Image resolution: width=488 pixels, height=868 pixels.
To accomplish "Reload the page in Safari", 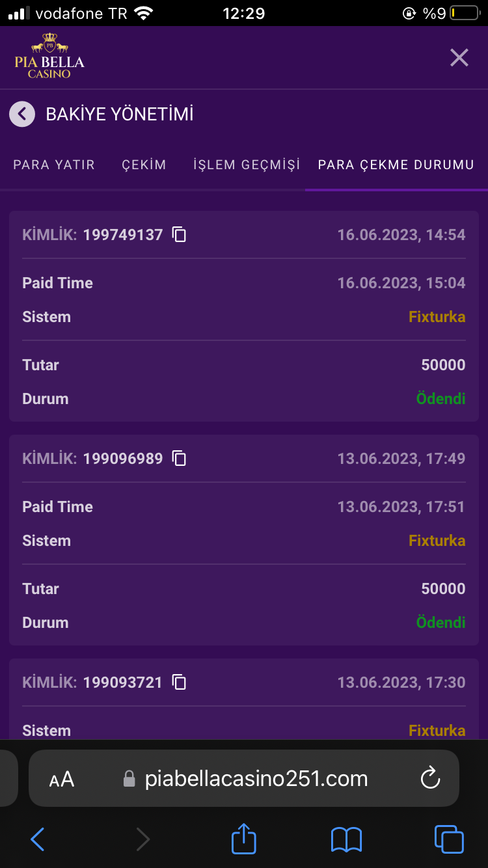I will click(x=430, y=778).
